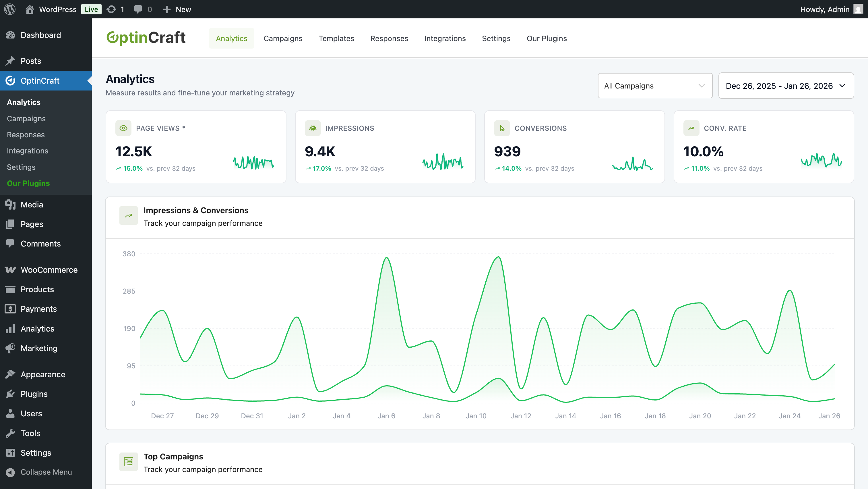
Task: Click the Conv. Rate trend icon
Action: [x=691, y=128]
